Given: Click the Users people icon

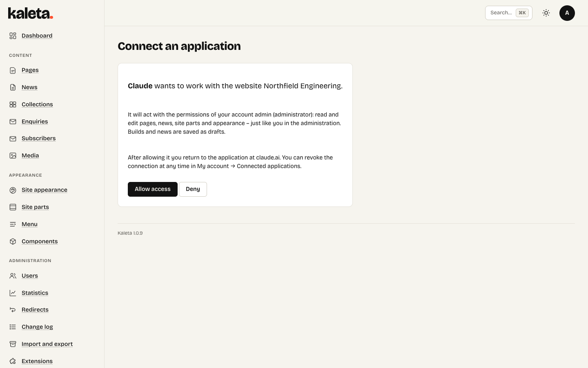Looking at the screenshot, I should coord(13,276).
